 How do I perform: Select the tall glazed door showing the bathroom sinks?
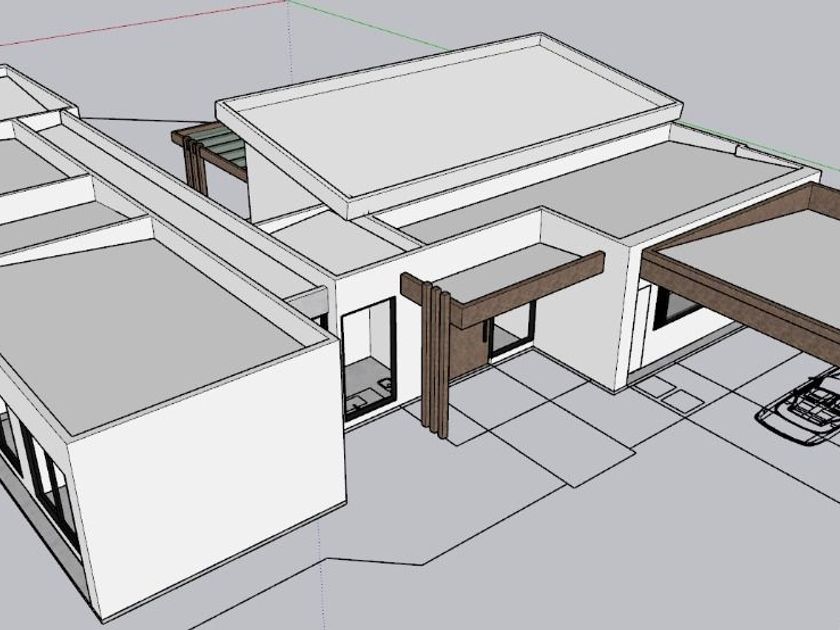tap(369, 357)
